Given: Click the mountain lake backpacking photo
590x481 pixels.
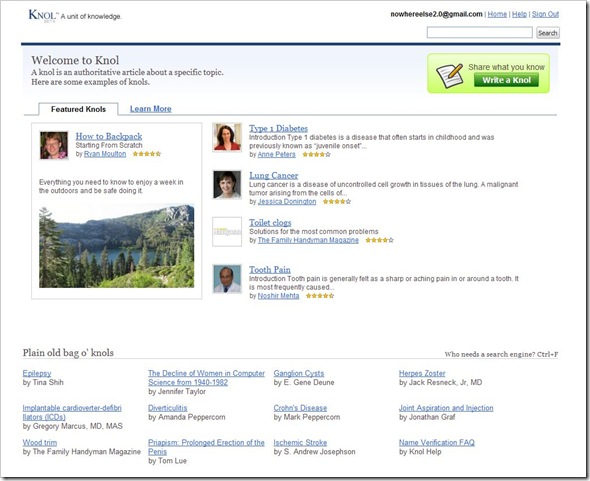Looking at the screenshot, I should (x=117, y=246).
